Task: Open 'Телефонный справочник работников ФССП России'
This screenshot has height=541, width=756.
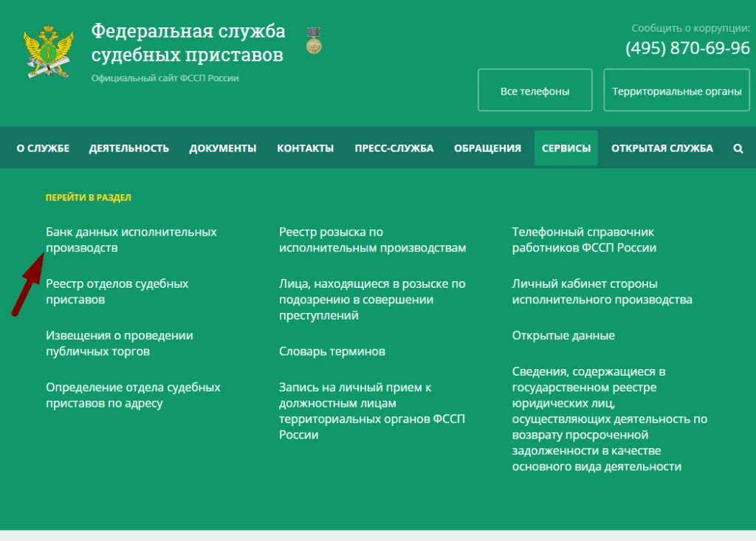Action: 584,240
